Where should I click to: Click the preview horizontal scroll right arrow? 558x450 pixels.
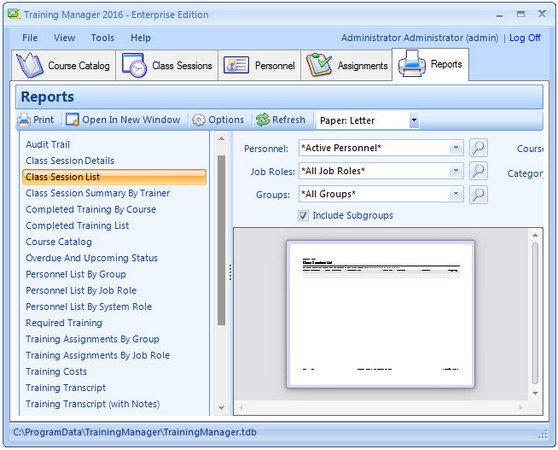coord(521,407)
